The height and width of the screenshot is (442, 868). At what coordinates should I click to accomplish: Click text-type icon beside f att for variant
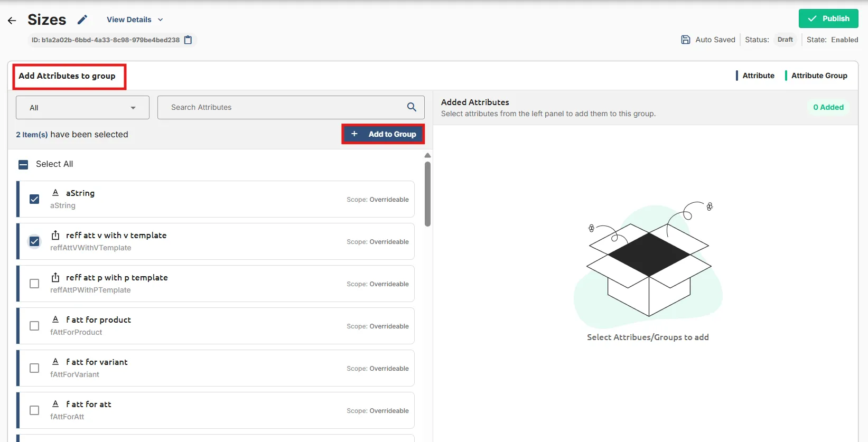click(x=55, y=362)
